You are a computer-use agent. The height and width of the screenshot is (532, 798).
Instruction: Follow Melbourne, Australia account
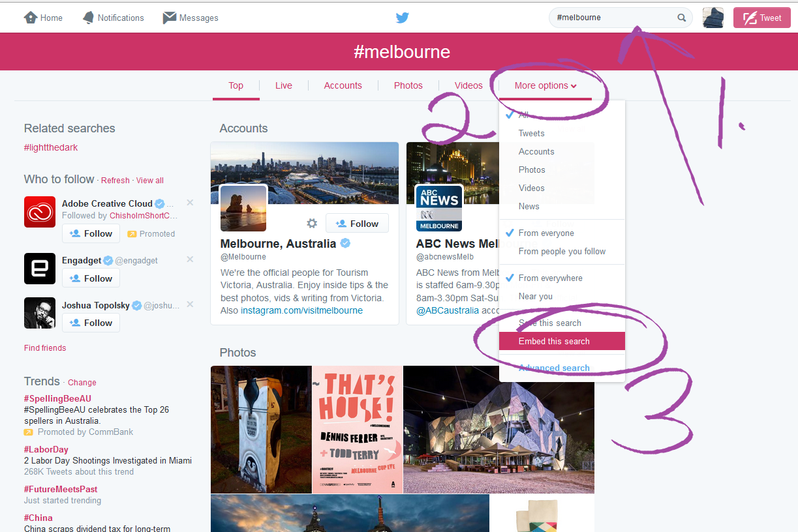click(x=357, y=224)
